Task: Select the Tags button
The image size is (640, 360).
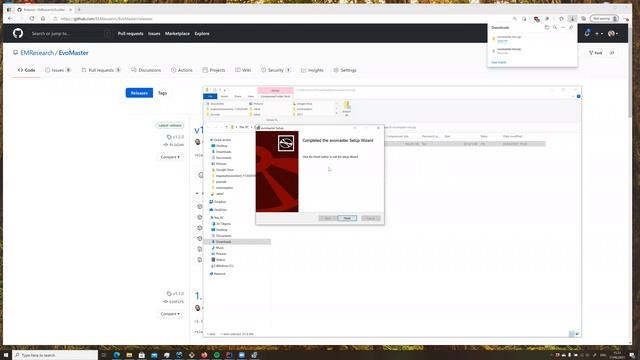Action: (x=162, y=93)
